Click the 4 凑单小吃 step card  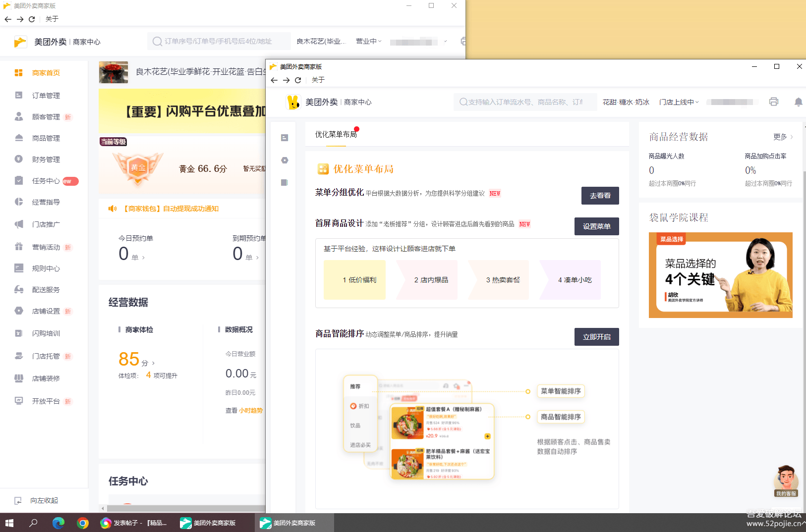(x=570, y=280)
